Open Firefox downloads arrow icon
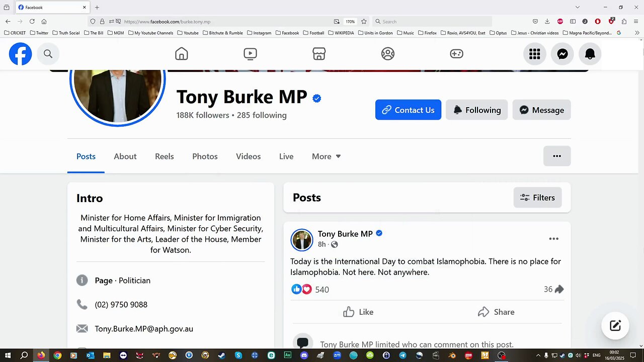The height and width of the screenshot is (362, 644). [x=547, y=21]
